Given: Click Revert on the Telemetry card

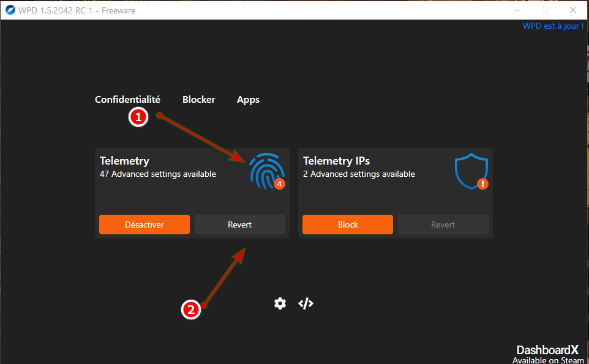Looking at the screenshot, I should [239, 225].
